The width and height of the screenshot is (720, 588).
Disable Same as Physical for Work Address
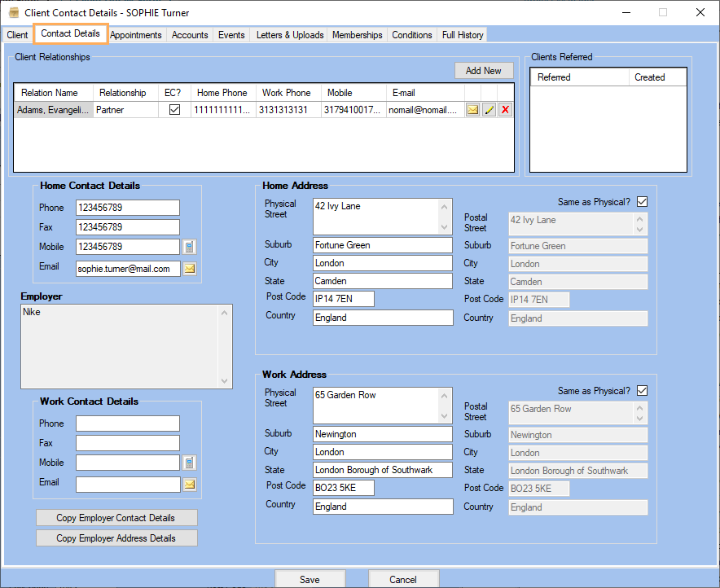(643, 390)
